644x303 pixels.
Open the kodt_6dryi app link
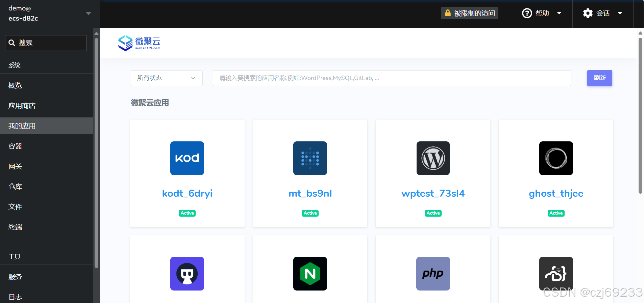point(187,193)
